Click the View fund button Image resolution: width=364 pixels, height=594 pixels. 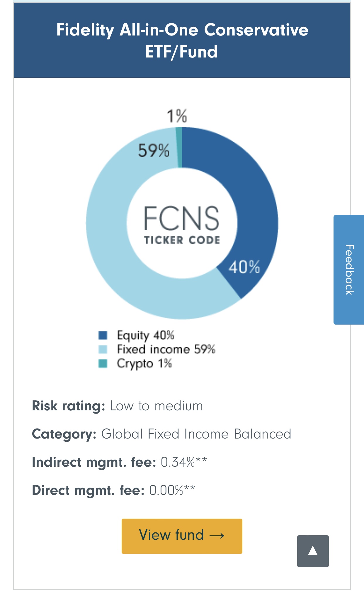[182, 536]
